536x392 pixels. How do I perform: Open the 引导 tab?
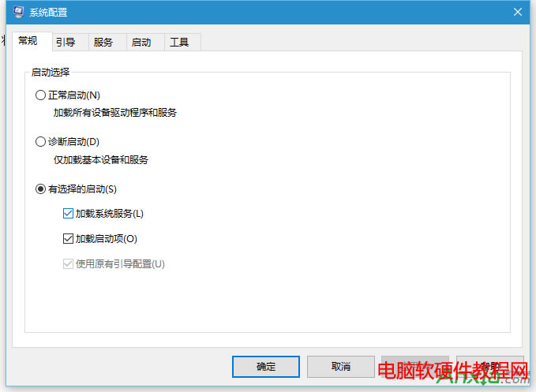(x=66, y=43)
